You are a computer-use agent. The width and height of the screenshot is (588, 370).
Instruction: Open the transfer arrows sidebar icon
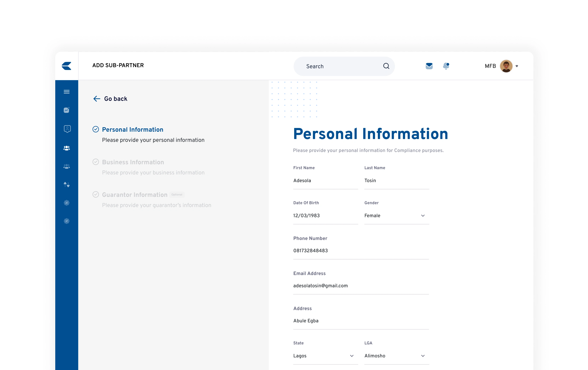pyautogui.click(x=67, y=184)
